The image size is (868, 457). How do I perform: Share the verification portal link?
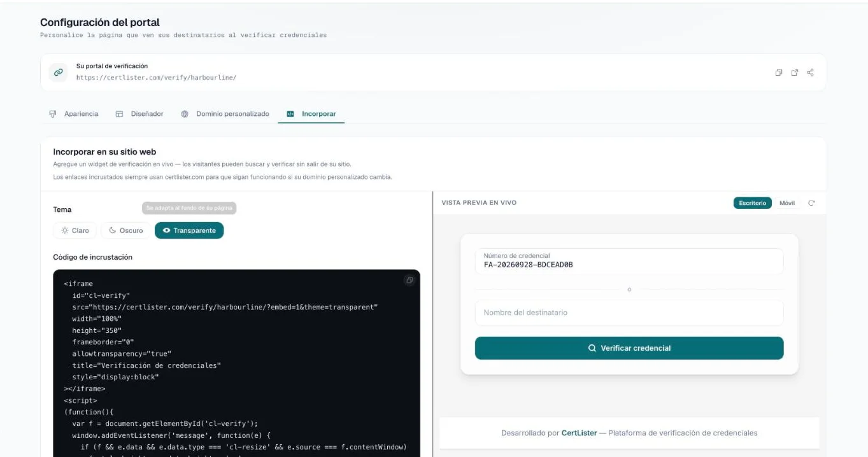point(810,73)
